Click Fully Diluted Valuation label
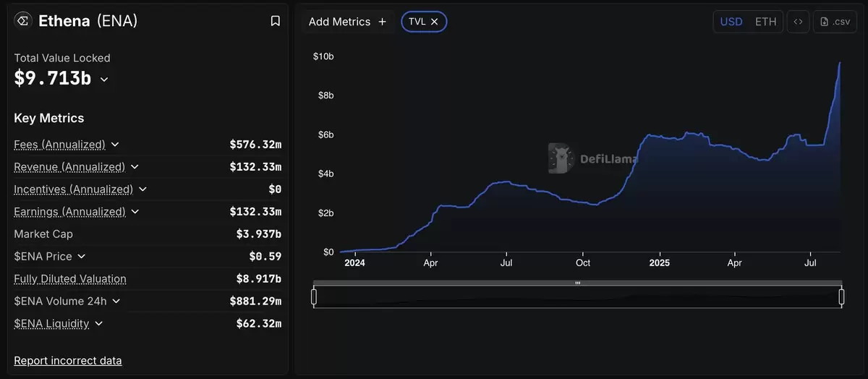This screenshot has height=379, width=868. (x=70, y=279)
